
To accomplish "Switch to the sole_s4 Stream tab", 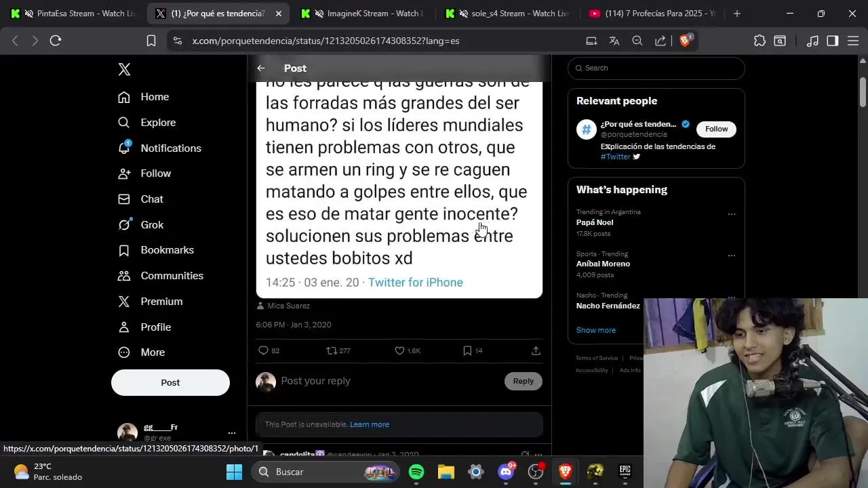I will 508,14.
